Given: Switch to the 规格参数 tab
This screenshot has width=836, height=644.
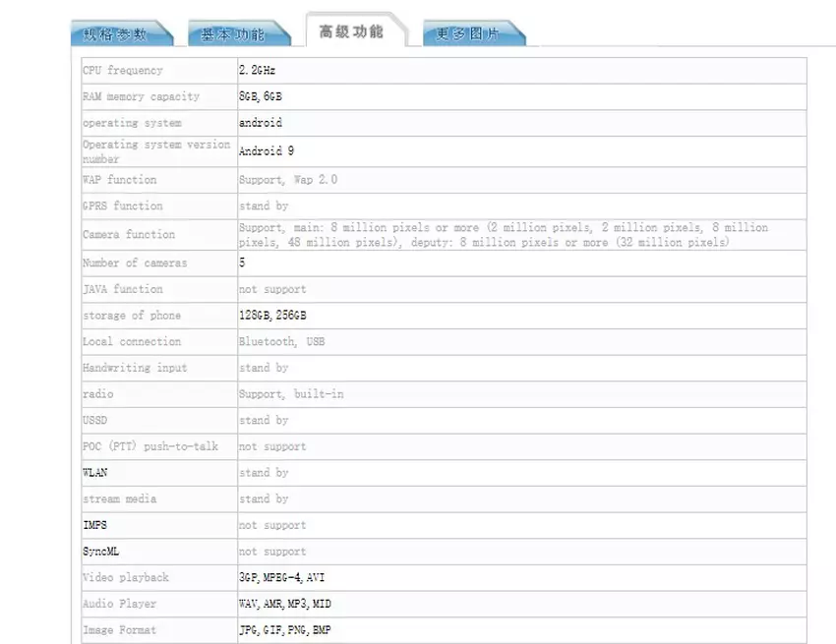Looking at the screenshot, I should point(116,34).
